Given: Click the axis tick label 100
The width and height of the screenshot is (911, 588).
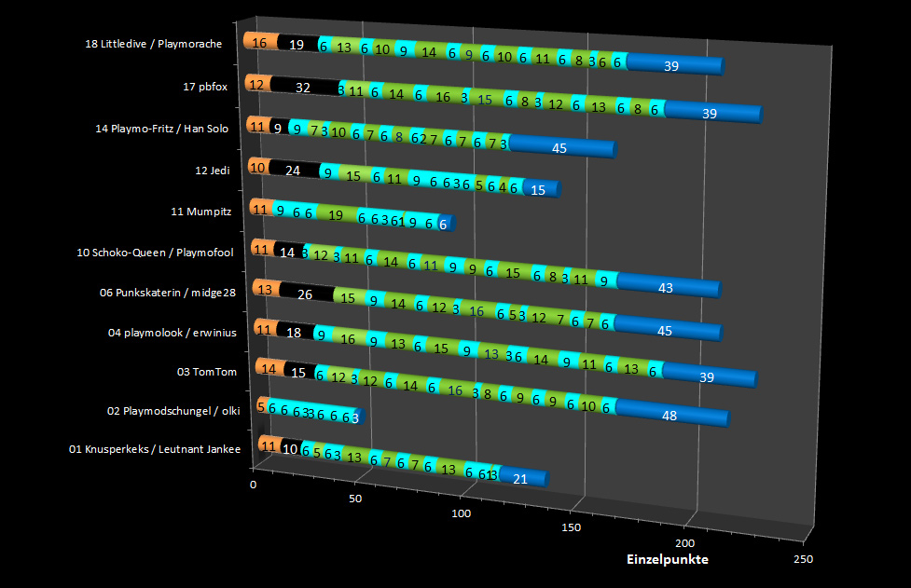Looking at the screenshot, I should pyautogui.click(x=462, y=513).
